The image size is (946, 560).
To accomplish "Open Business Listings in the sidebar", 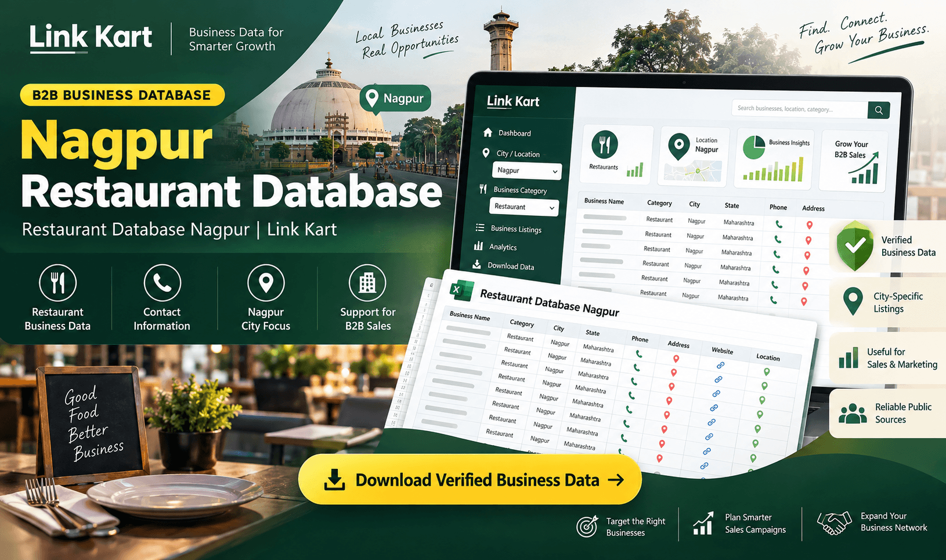I will (x=508, y=229).
